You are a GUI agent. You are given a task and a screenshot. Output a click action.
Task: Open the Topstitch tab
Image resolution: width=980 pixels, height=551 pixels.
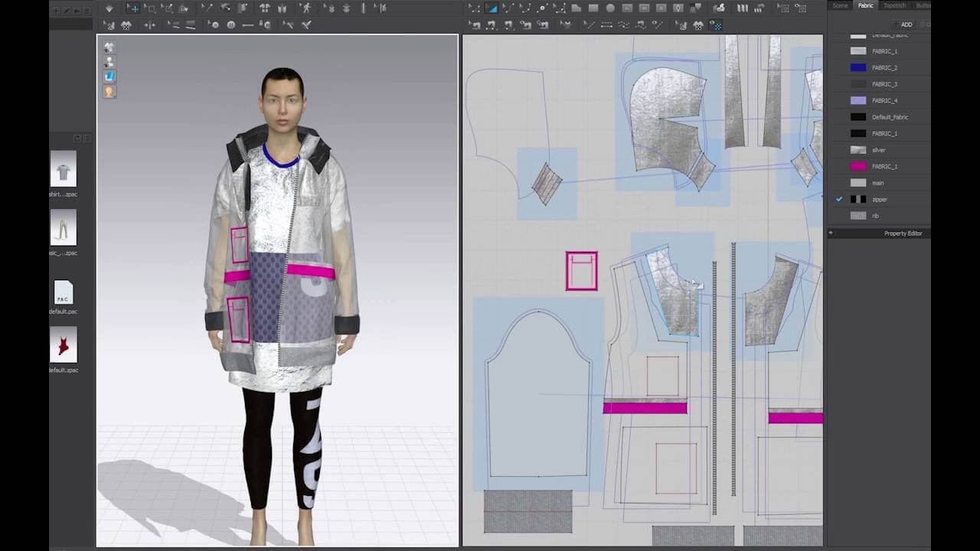894,5
